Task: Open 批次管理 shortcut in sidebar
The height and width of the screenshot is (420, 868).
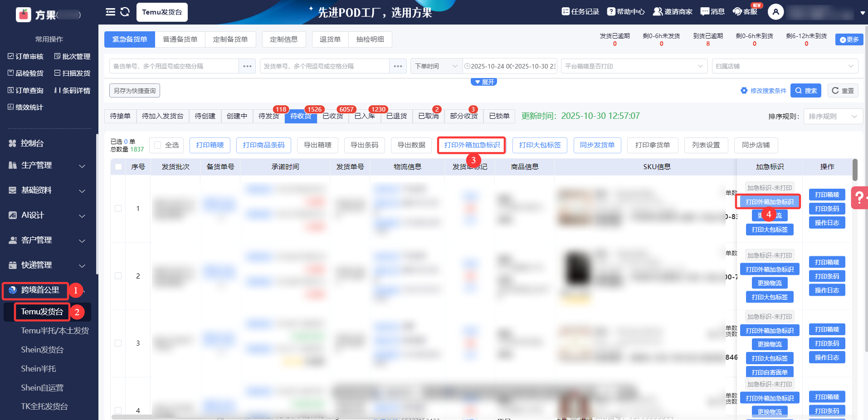Action: 72,56
